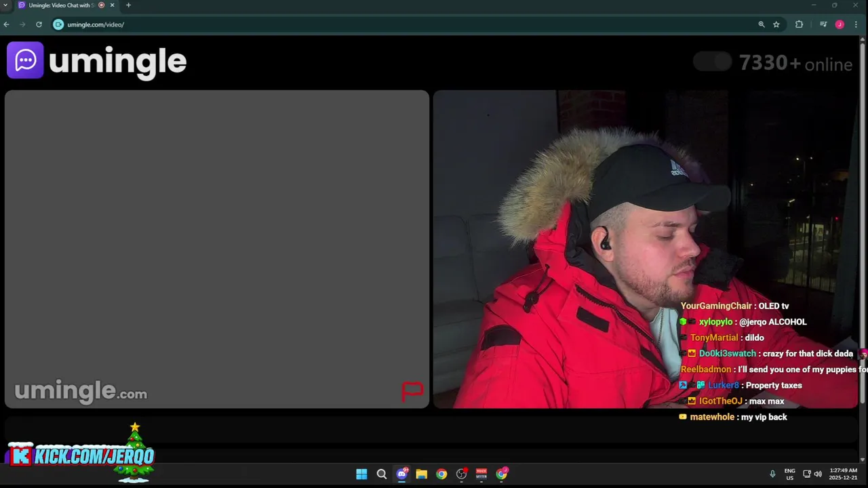Click the KICK.COM/JERQO banner

[x=82, y=455]
